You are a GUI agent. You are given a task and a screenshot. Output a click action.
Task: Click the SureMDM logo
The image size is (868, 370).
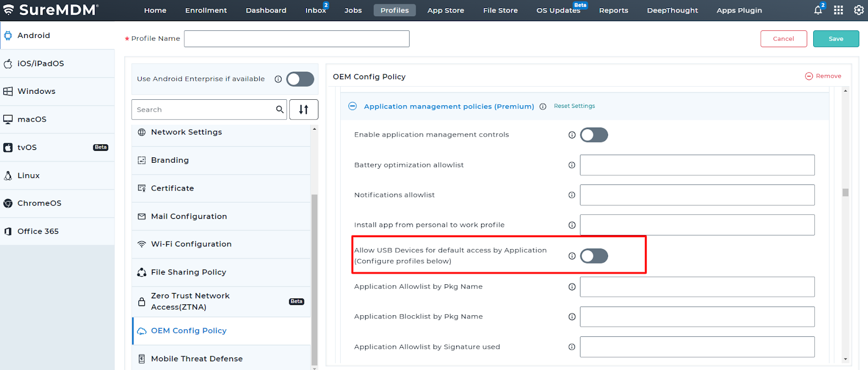50,10
